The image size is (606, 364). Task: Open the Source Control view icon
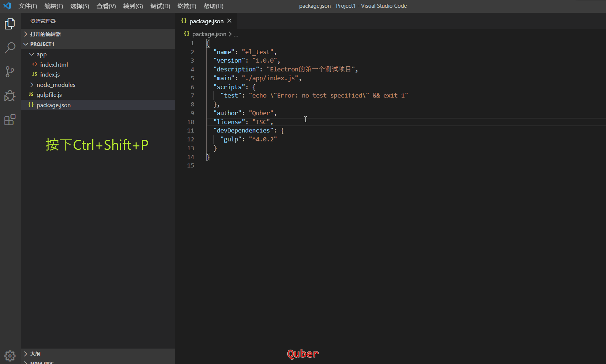pyautogui.click(x=10, y=72)
